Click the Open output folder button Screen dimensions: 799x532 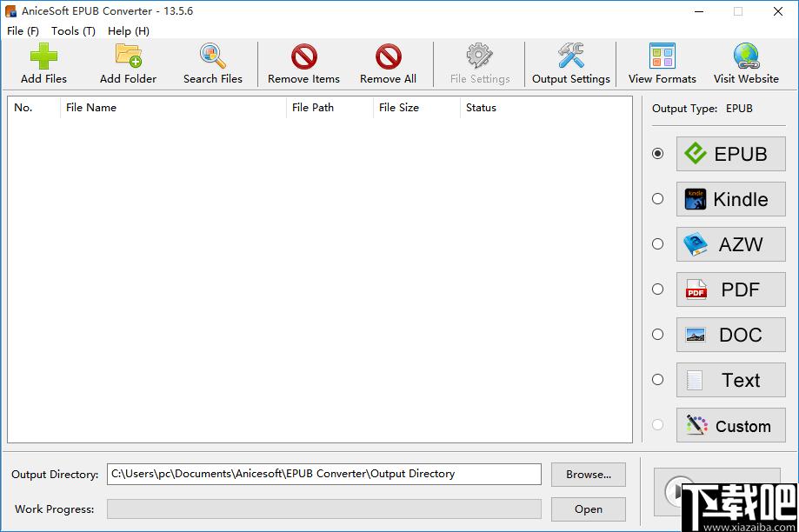tap(589, 509)
